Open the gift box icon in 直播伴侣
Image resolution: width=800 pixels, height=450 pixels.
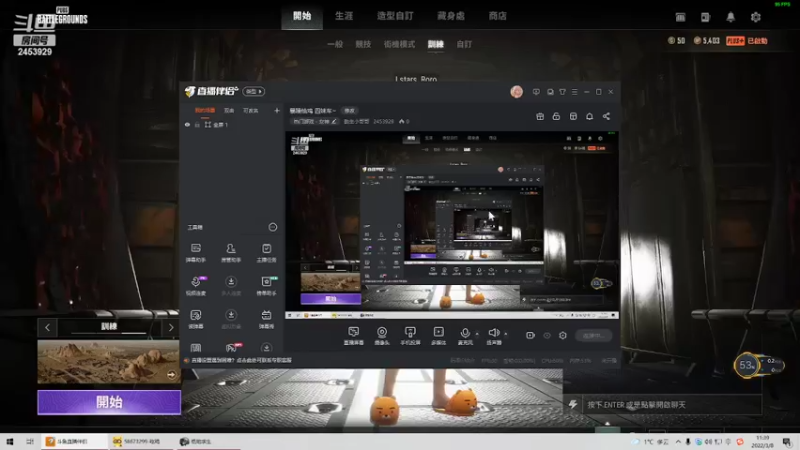(x=540, y=116)
